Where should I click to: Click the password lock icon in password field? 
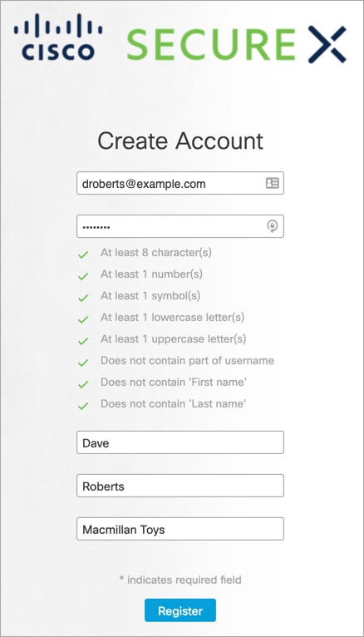coord(273,226)
